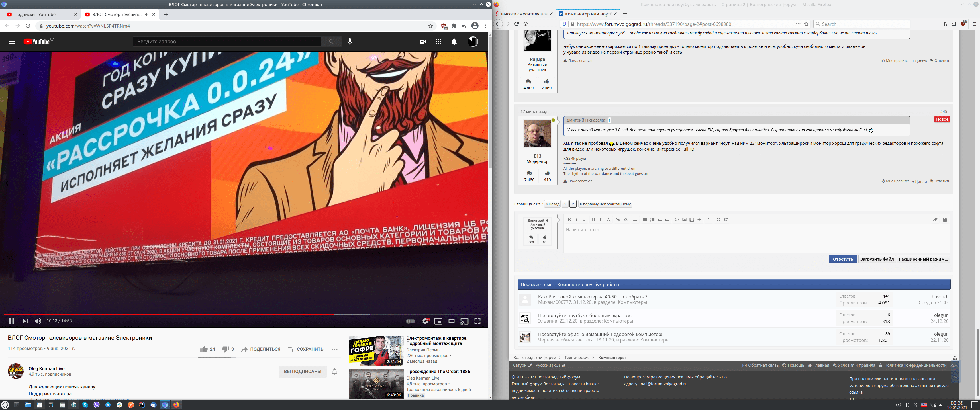Image resolution: width=980 pixels, height=410 pixels.
Task: Mute the video with speaker icon
Action: tap(38, 321)
